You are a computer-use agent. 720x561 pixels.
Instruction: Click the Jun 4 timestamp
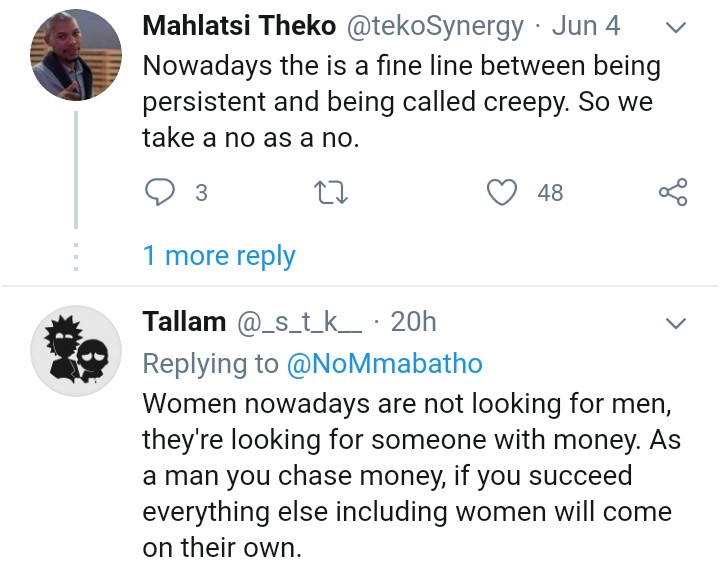click(x=587, y=27)
